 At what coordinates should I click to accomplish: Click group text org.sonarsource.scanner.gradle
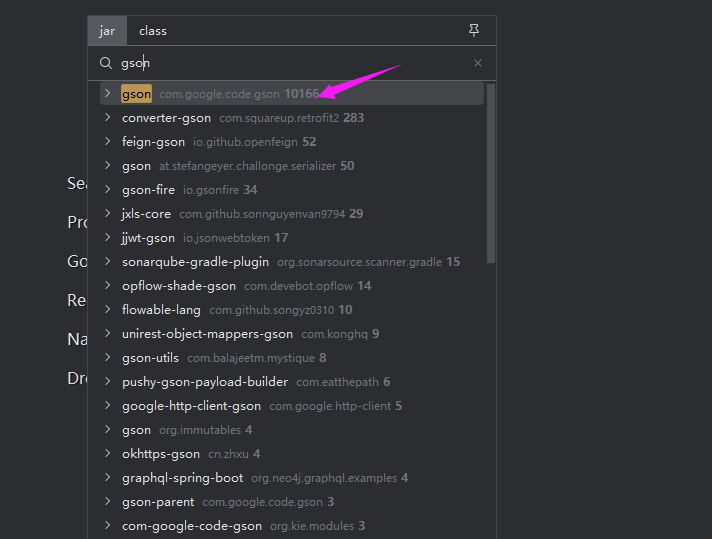point(359,262)
